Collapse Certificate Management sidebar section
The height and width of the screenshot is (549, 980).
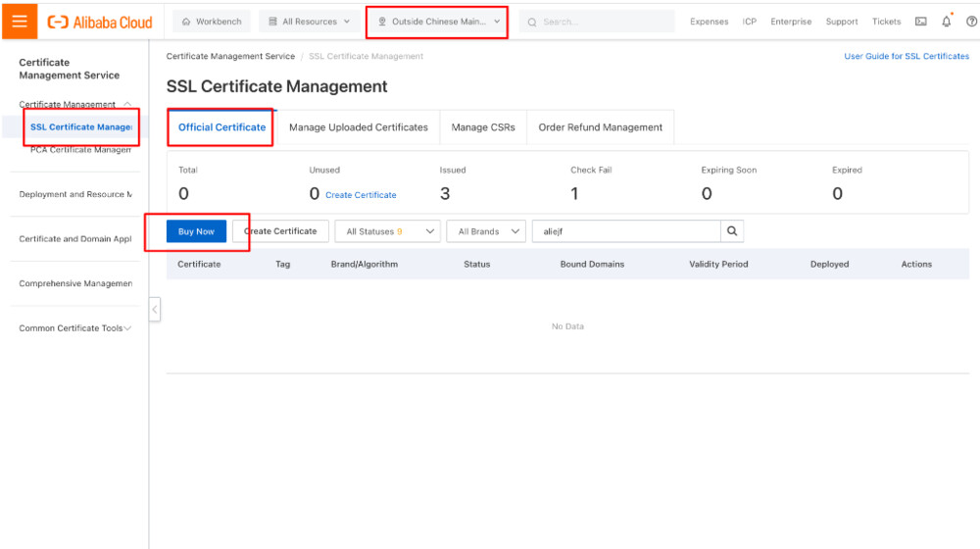point(75,104)
